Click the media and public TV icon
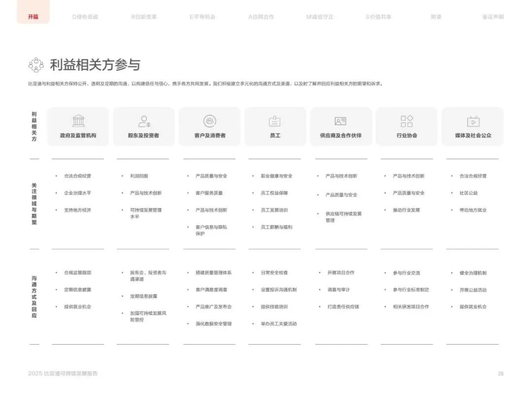This screenshot has width=532, height=395. [x=473, y=121]
